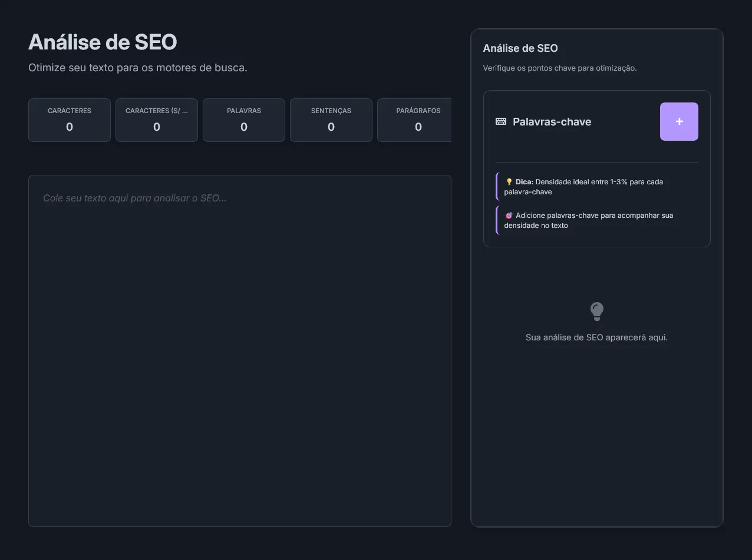Click the small lightbulb emoji before Dica
Screen dimensions: 752x560
[509, 182]
